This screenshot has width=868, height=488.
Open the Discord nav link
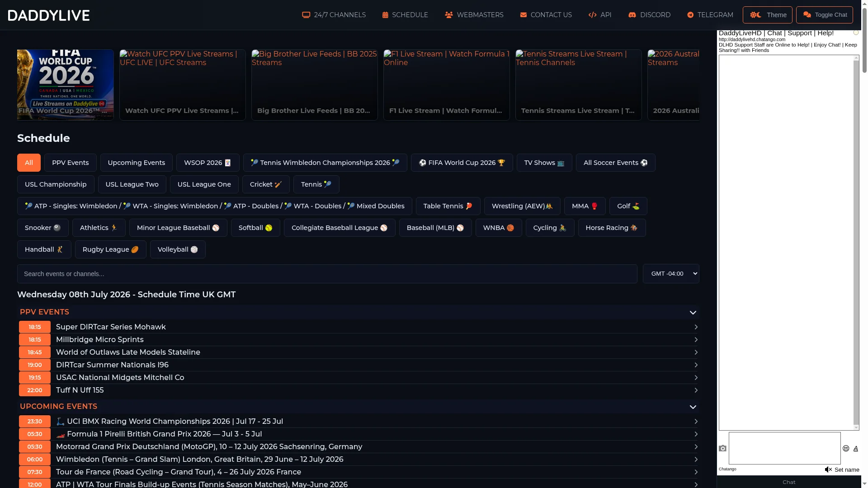(649, 15)
